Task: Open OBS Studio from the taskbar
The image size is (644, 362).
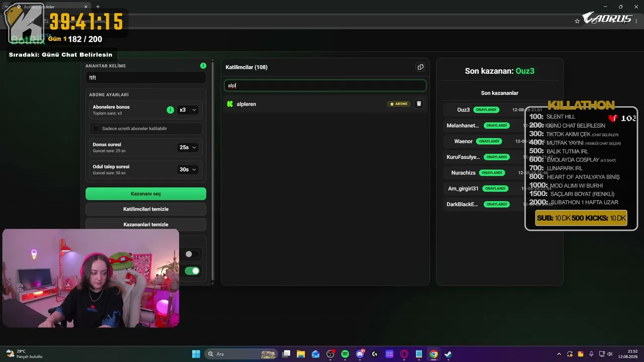Action: point(331,354)
